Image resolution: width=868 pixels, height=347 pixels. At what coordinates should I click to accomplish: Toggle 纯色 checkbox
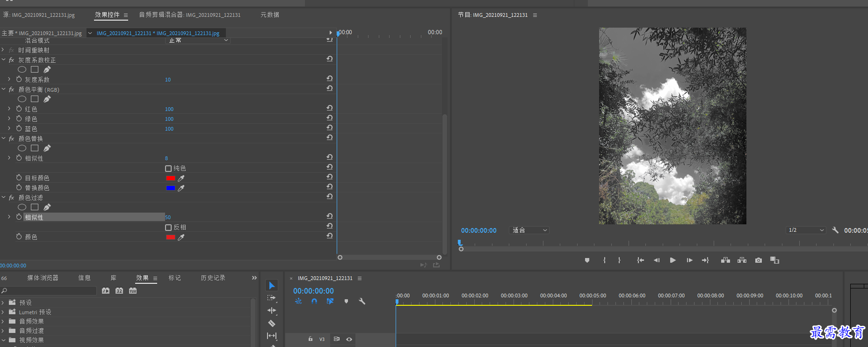168,168
